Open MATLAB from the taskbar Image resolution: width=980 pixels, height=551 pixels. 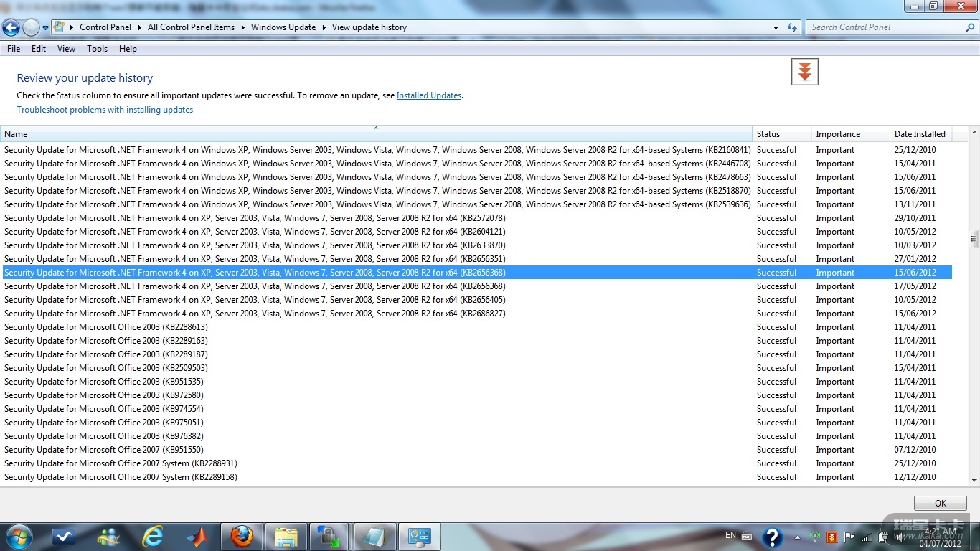(197, 537)
